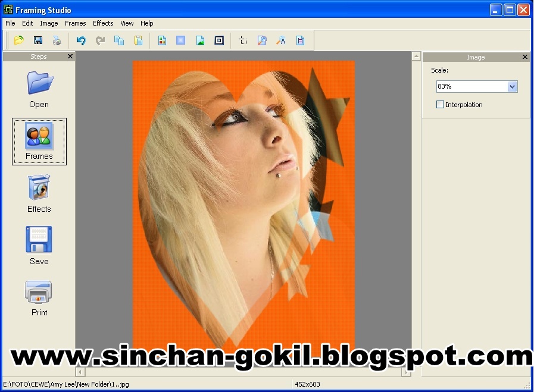534x392 pixels.
Task: Copy the image with the Copy icon
Action: 120,40
